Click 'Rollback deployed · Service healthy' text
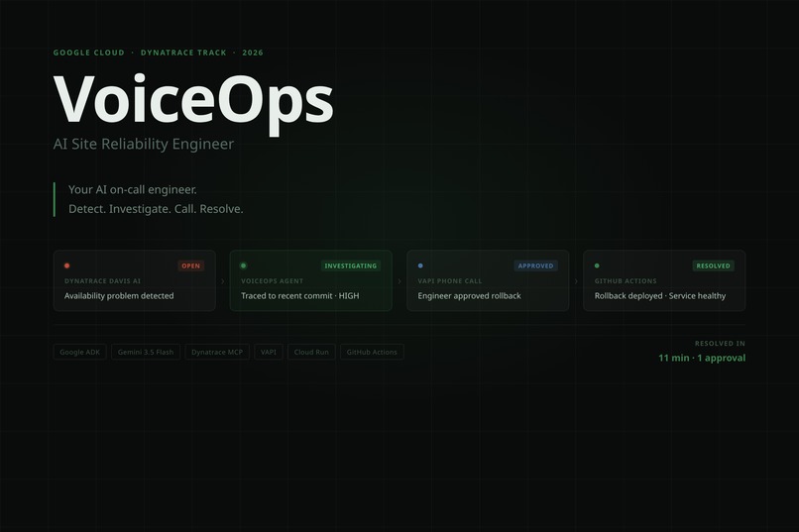The image size is (799, 532). (x=660, y=296)
